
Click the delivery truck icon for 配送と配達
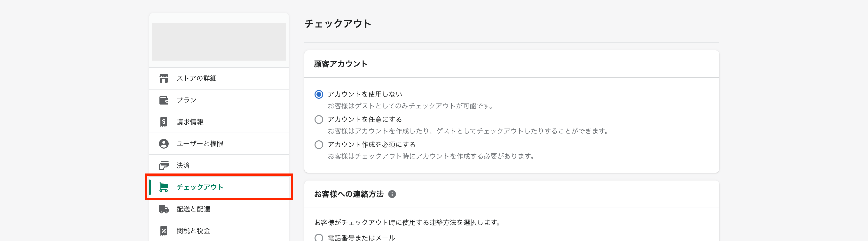click(x=164, y=209)
